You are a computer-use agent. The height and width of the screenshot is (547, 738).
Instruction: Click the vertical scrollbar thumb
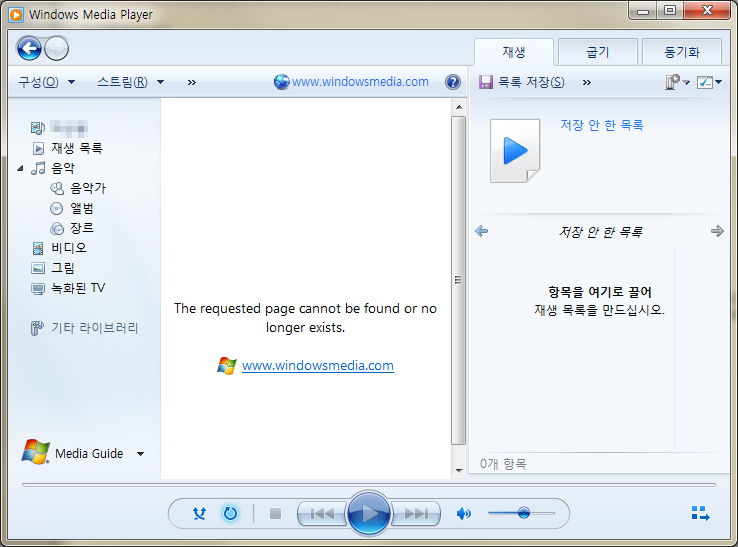click(x=459, y=281)
